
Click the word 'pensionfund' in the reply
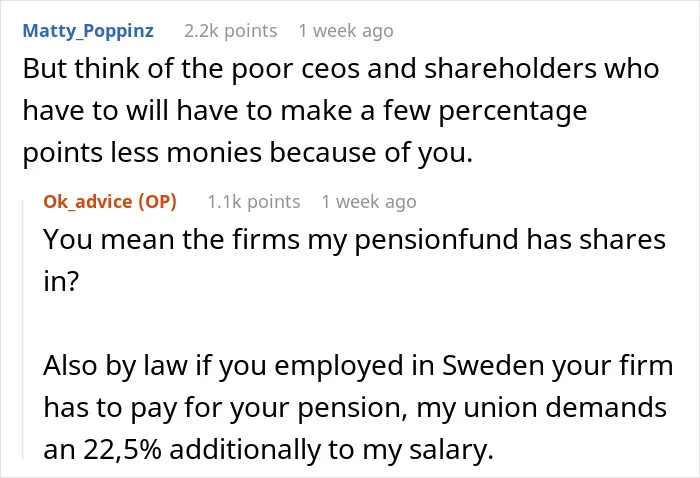tap(437, 240)
